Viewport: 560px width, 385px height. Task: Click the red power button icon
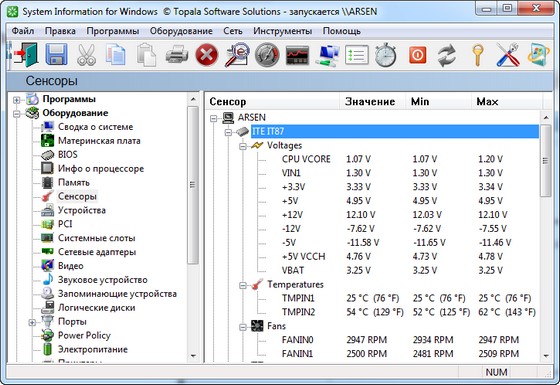tap(417, 55)
